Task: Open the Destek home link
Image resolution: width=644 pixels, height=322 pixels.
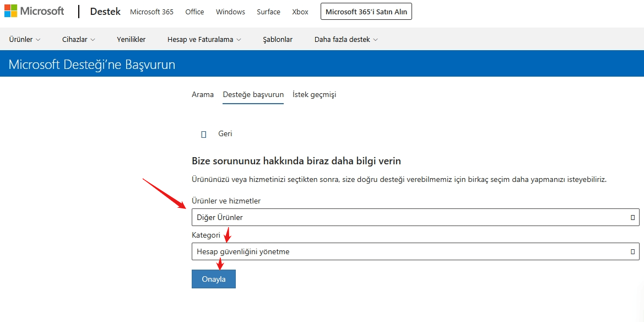Action: [105, 12]
